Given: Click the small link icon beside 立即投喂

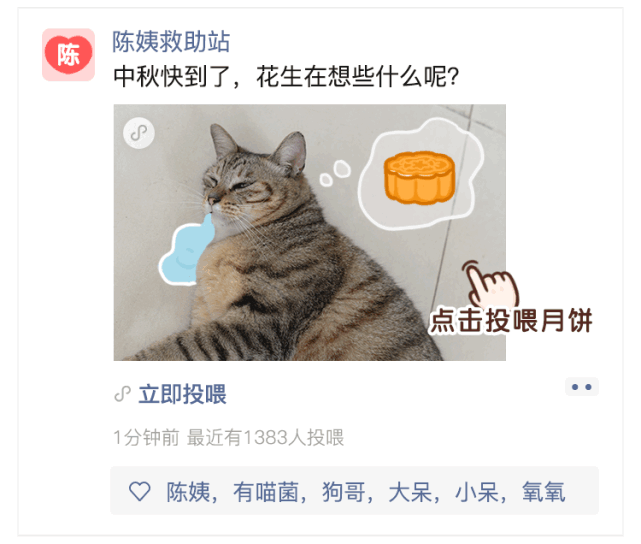Looking at the screenshot, I should [122, 394].
